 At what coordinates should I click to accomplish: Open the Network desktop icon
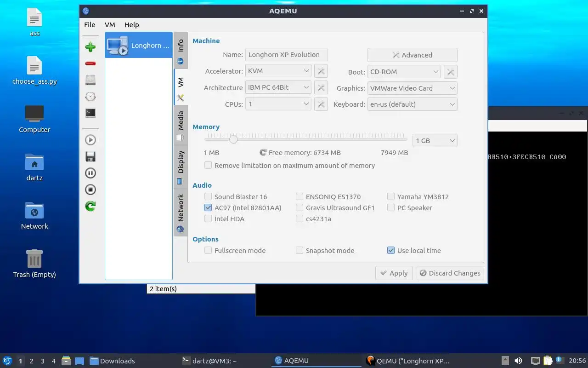(34, 215)
